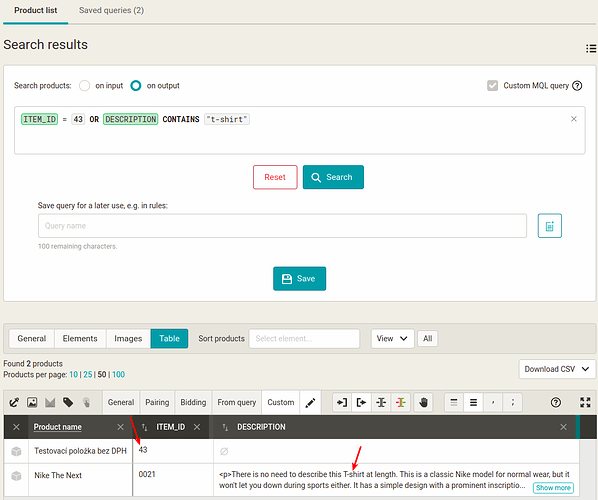This screenshot has width=598, height=500.
Task: Click the fullscreen expand icon in table toolbar
Action: coord(585,402)
